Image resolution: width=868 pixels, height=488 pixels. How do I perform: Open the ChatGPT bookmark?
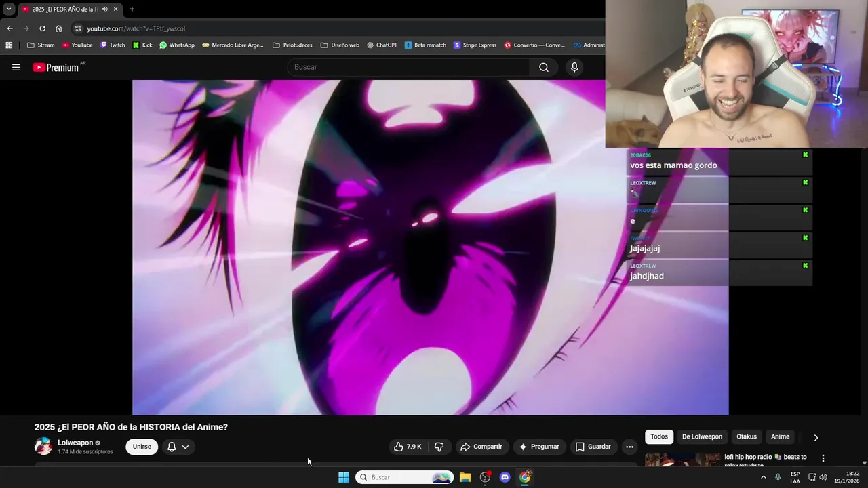382,45
